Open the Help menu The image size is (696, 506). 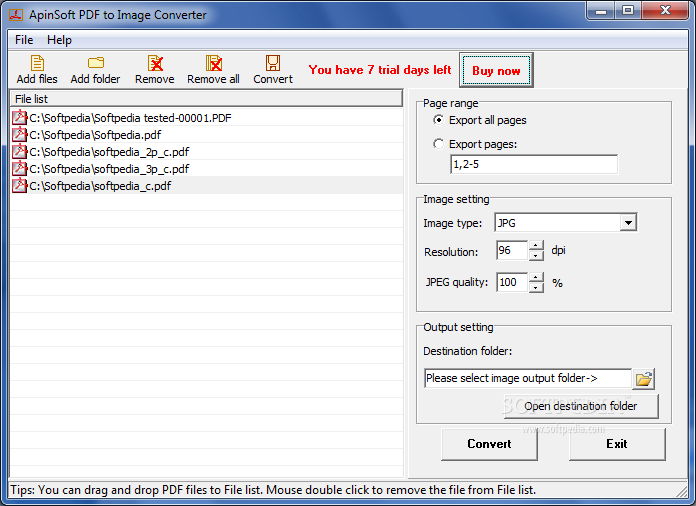[x=59, y=40]
